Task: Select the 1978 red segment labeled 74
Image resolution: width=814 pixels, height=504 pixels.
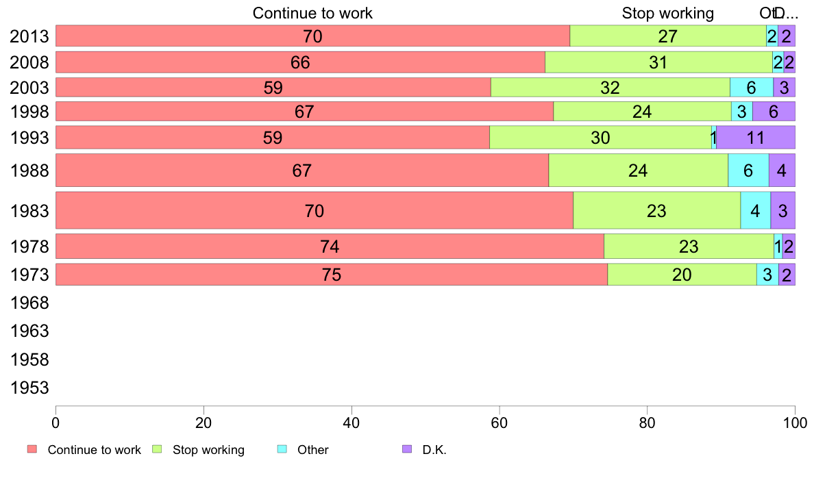Action: coord(330,246)
